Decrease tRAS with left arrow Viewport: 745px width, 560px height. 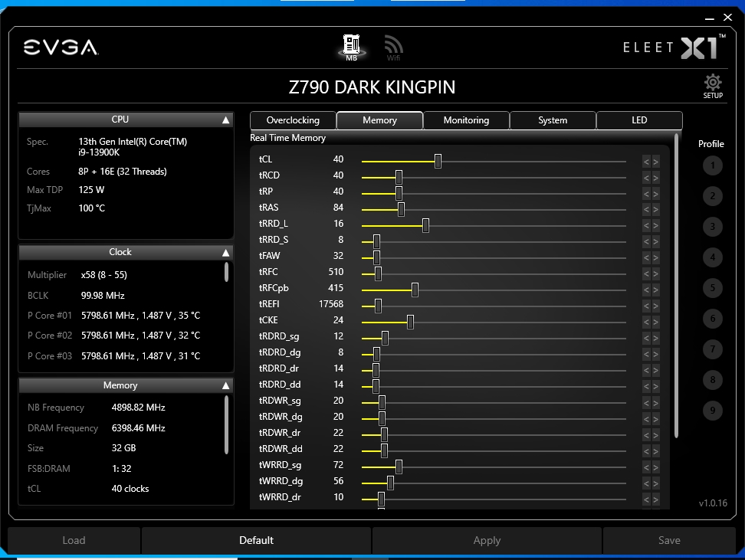646,209
